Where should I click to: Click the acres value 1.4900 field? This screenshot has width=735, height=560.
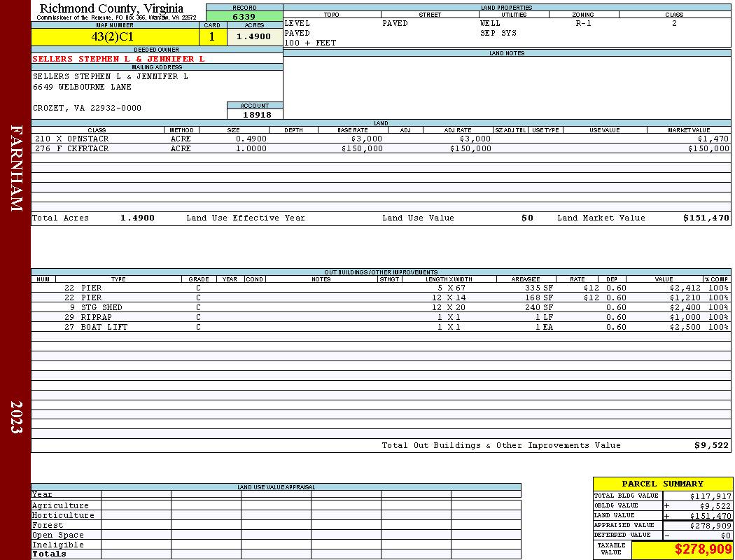(255, 36)
